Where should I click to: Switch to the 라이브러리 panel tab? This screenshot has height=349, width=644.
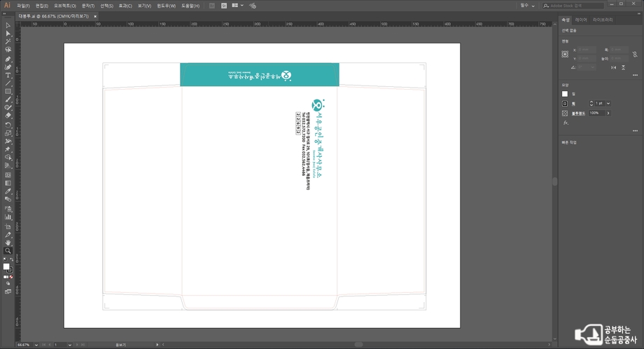pos(603,20)
